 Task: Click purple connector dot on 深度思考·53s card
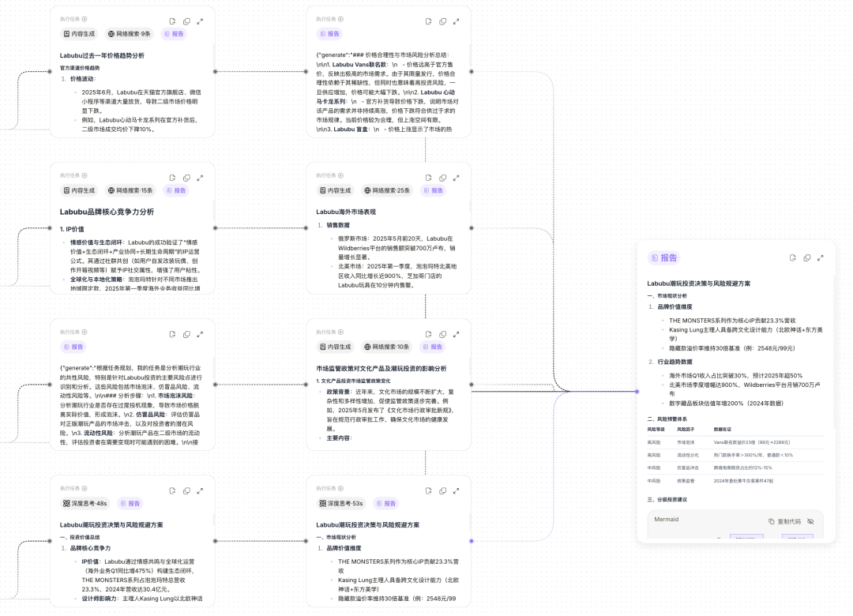[471, 541]
